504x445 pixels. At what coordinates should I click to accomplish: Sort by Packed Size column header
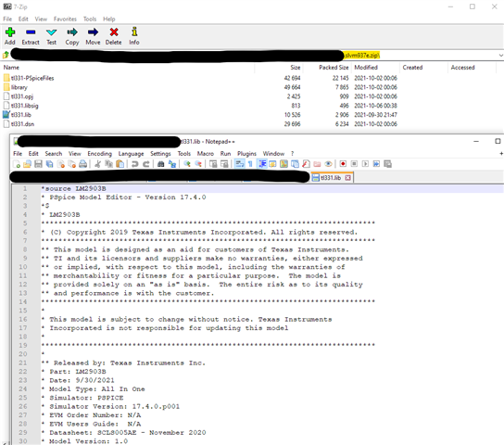[334, 68]
